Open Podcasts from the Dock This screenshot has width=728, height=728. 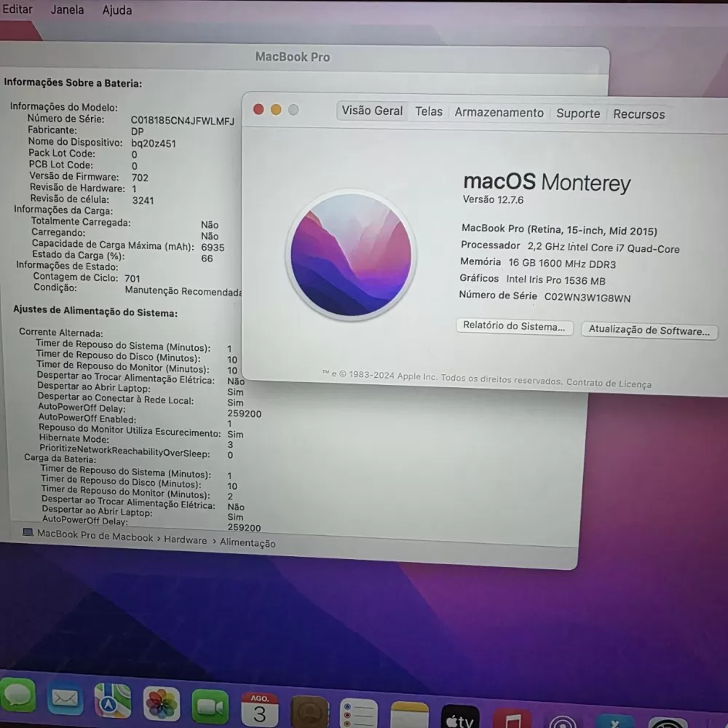562,720
